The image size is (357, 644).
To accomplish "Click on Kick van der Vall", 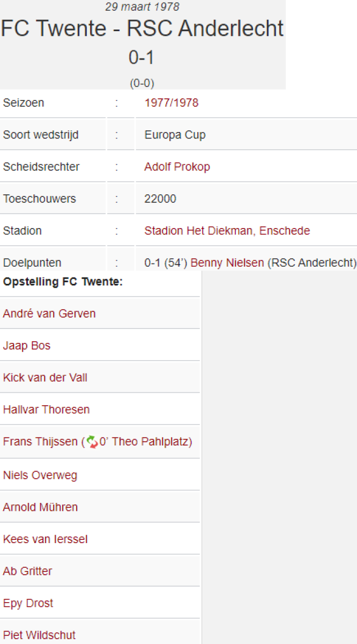I will point(45,378).
